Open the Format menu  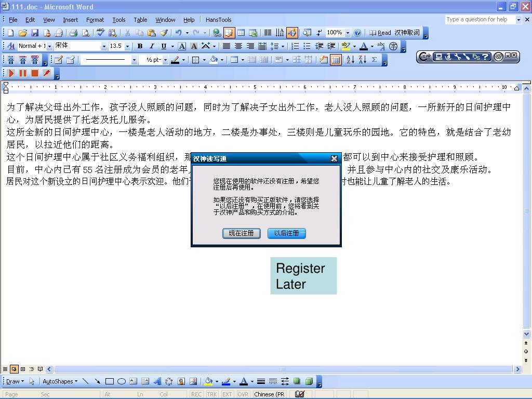[x=95, y=20]
